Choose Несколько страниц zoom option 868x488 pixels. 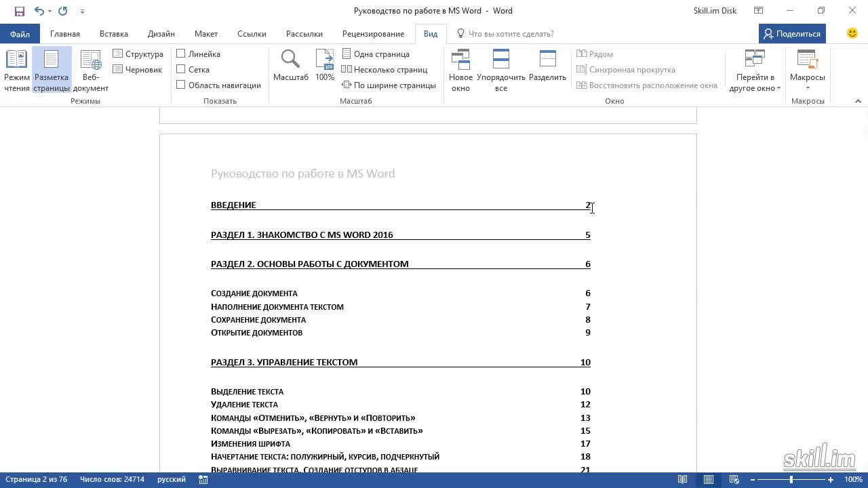pos(384,70)
